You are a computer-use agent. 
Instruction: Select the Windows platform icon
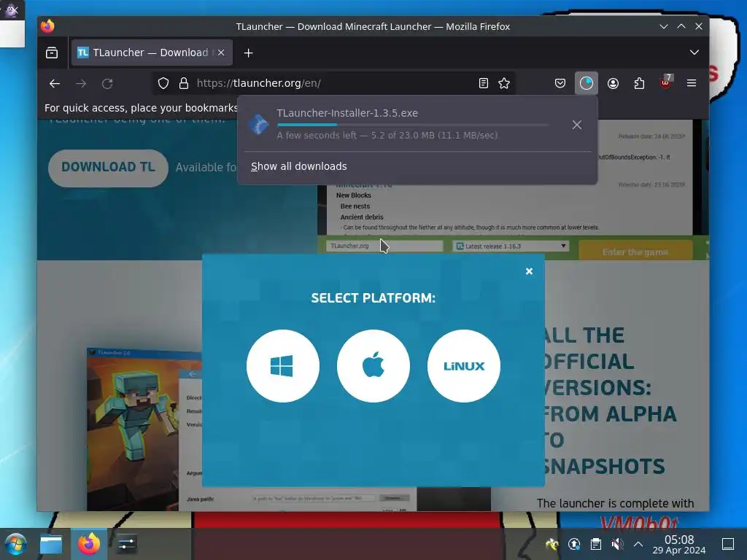tap(282, 366)
